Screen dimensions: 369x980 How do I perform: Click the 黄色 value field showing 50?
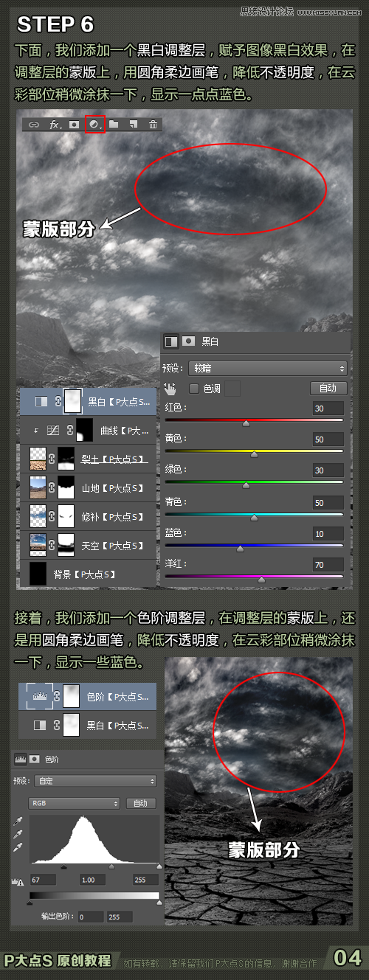click(328, 439)
